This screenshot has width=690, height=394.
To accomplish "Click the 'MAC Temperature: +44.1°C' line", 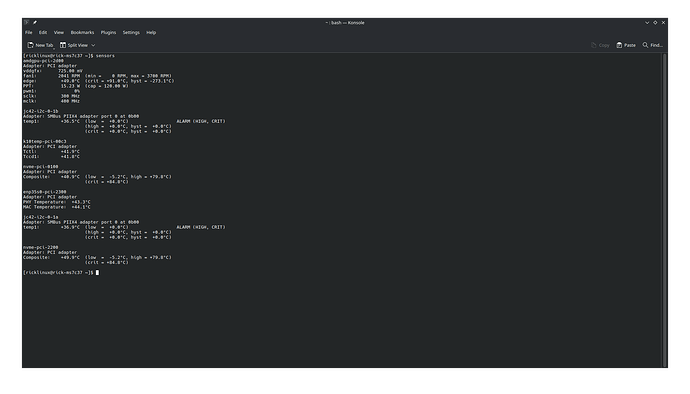I will 57,207.
